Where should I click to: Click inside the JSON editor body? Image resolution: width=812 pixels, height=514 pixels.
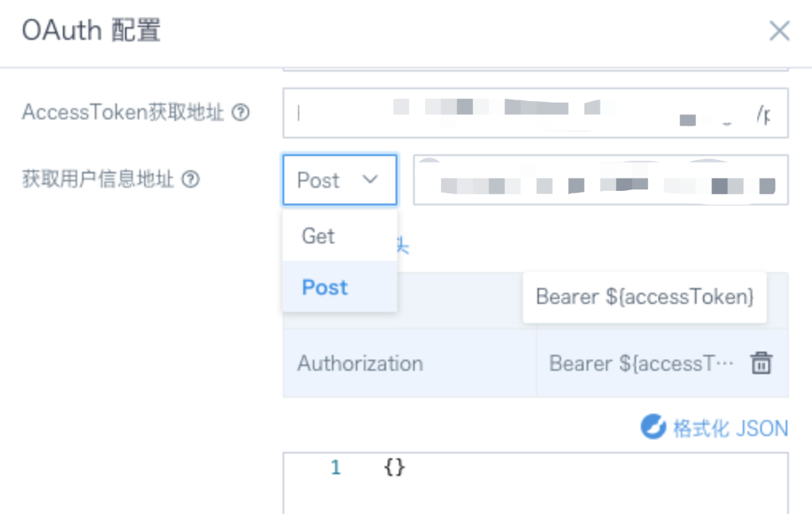[x=536, y=484]
